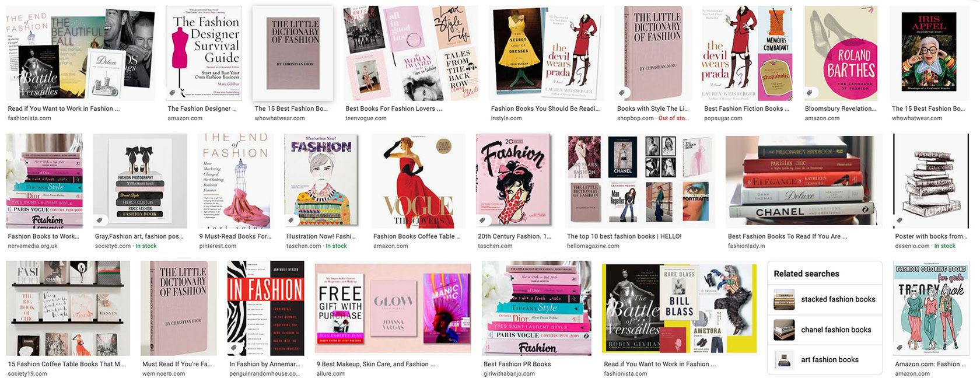980x385 pixels.
Task: Select 'art fashion books' related search
Action: click(x=824, y=360)
